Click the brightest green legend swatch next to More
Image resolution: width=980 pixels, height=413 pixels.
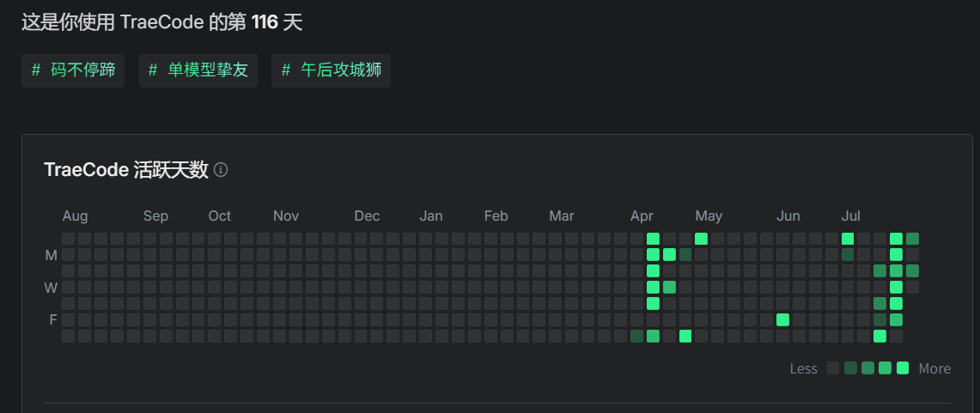click(x=903, y=368)
